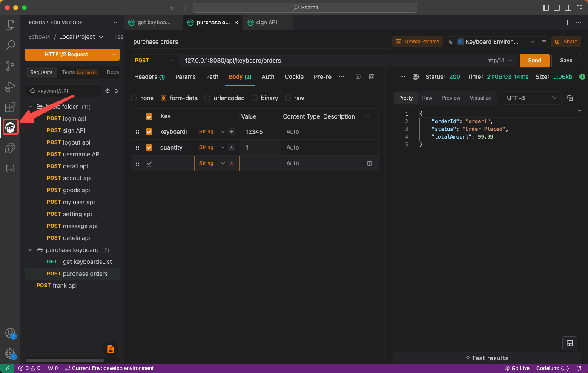Click the locate target icon next to search
Viewport: 588px width, 373px height.
point(108,91)
